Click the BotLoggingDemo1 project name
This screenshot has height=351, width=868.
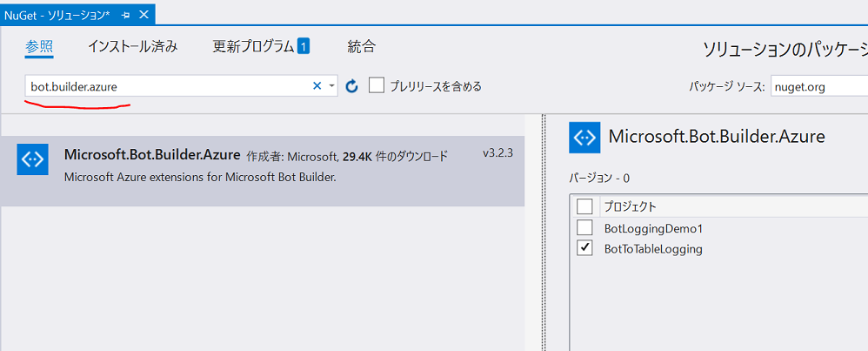click(653, 228)
